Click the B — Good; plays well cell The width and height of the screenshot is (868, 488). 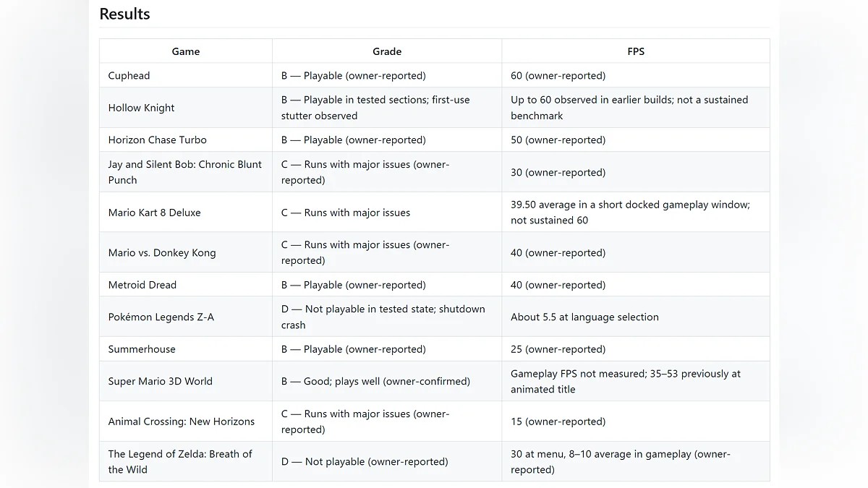tap(387, 381)
